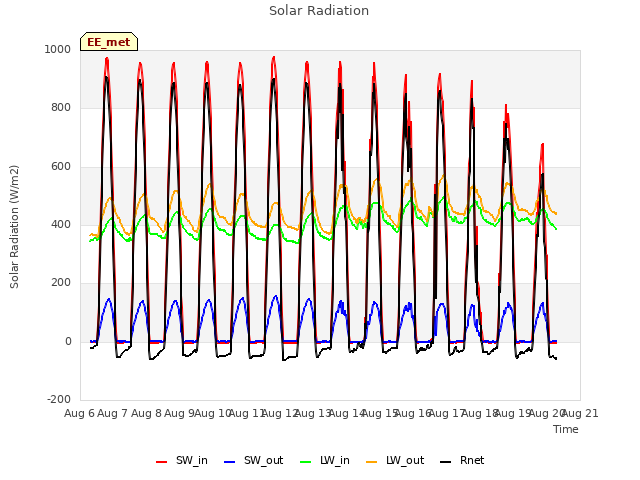Click the Aug 8 x-axis tick label
Viewport: 640px width, 480px height.
[x=146, y=413]
